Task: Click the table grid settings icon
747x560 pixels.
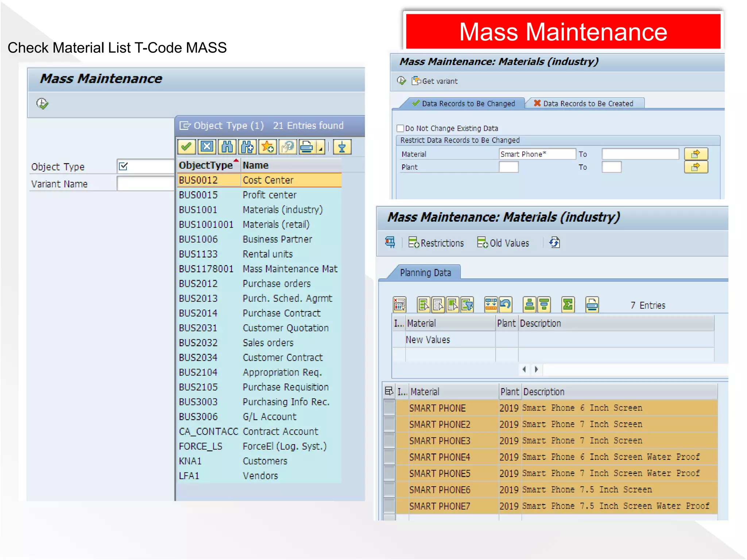Action: [400, 304]
